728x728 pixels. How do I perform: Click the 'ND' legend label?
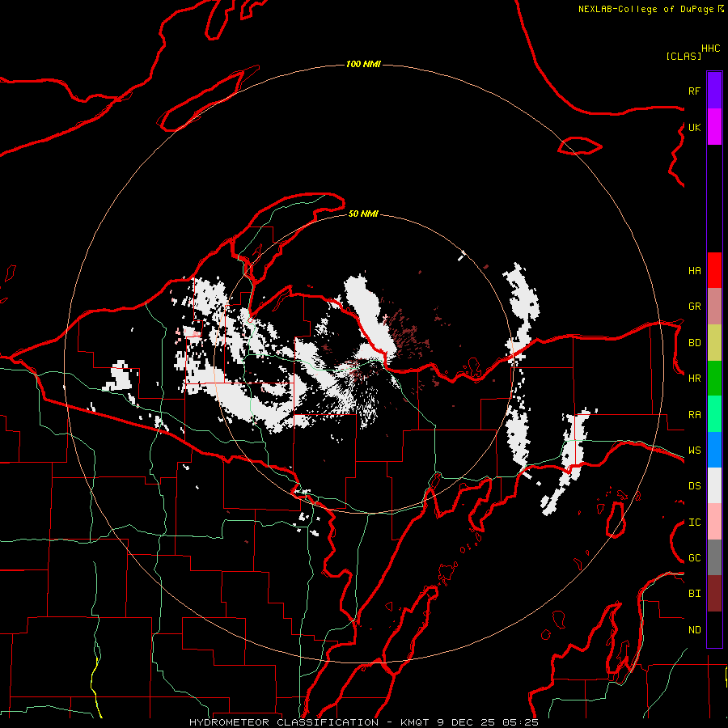coord(694,630)
